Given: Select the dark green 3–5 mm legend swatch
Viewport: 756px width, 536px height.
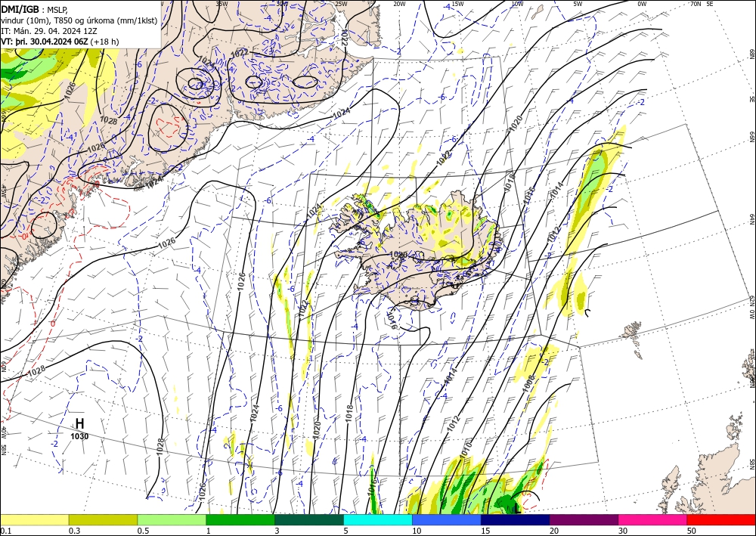Looking at the screenshot, I should (309, 519).
